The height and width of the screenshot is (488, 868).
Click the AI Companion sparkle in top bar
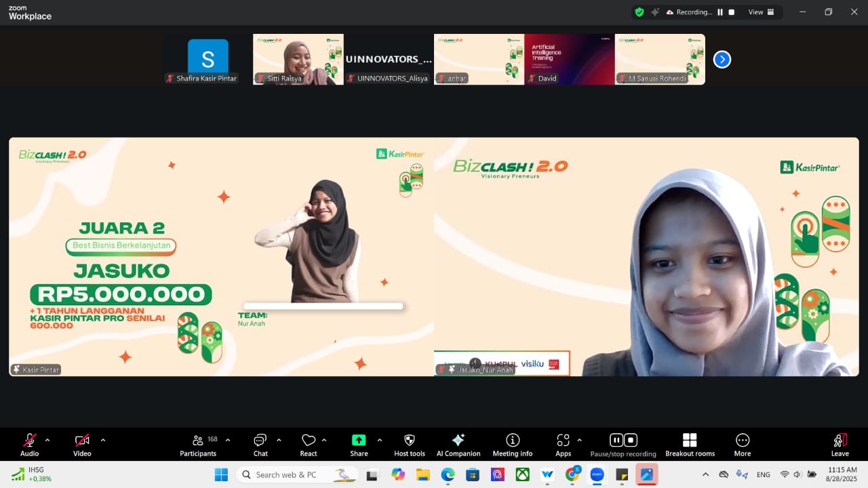[x=655, y=12]
